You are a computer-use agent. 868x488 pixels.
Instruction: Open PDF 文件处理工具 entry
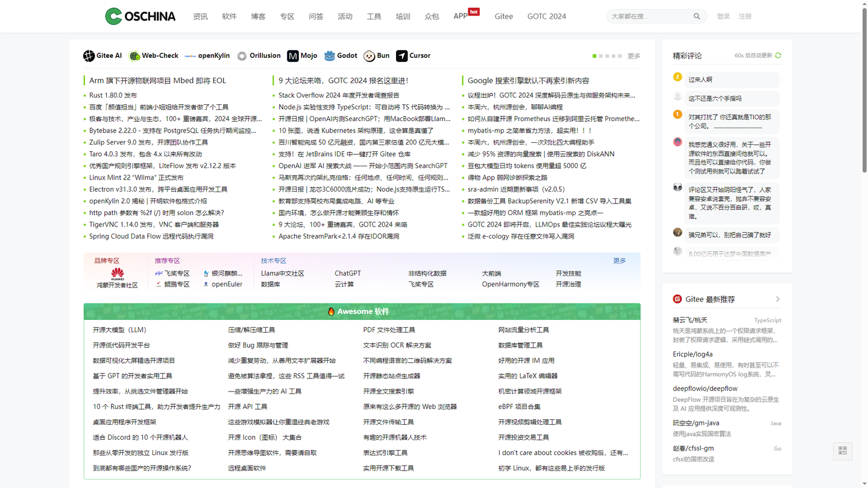(x=389, y=330)
